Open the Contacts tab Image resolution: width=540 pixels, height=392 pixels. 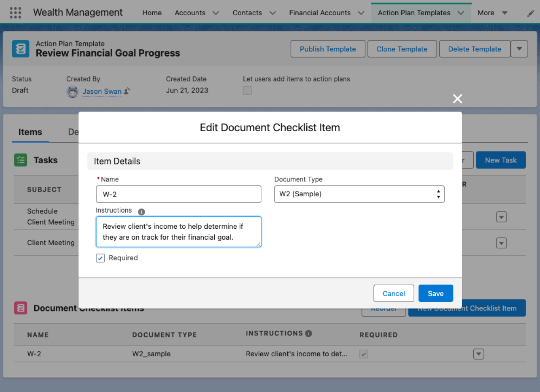(x=247, y=13)
